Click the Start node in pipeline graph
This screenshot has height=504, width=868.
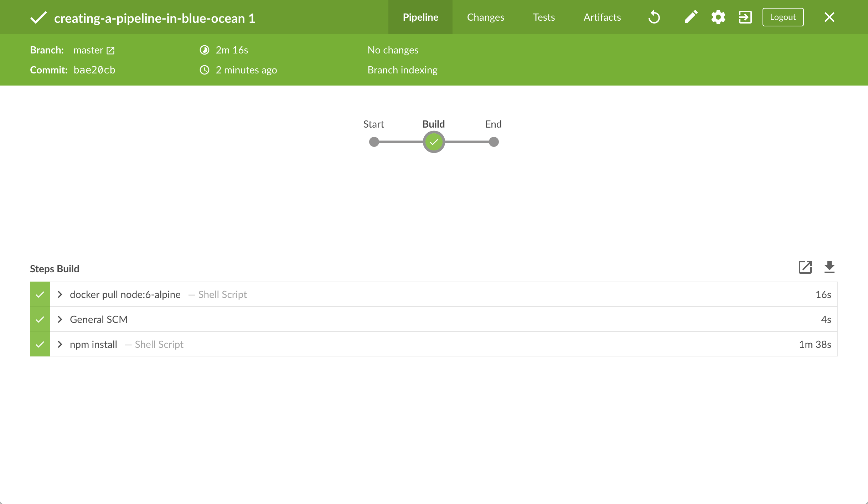click(x=374, y=142)
